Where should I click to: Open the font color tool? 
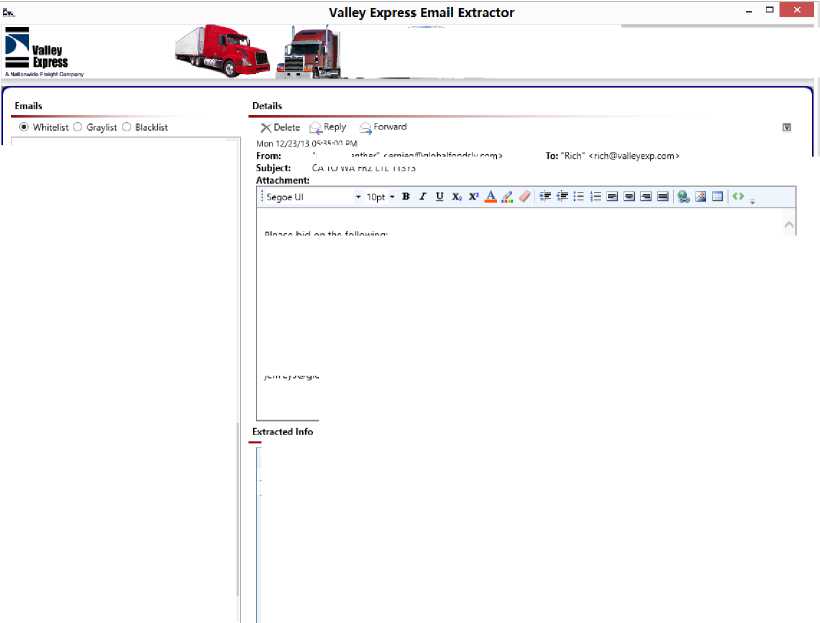point(491,197)
